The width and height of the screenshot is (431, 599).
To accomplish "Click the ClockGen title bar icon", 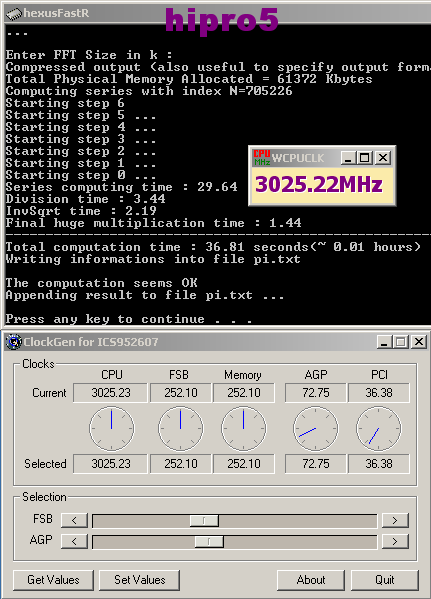I will pos(14,342).
